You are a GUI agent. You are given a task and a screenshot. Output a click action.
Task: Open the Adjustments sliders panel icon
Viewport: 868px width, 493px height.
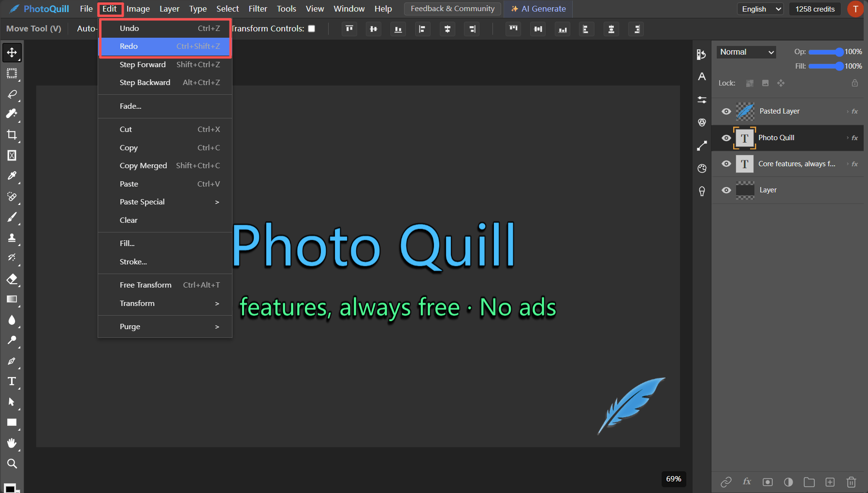(x=702, y=100)
